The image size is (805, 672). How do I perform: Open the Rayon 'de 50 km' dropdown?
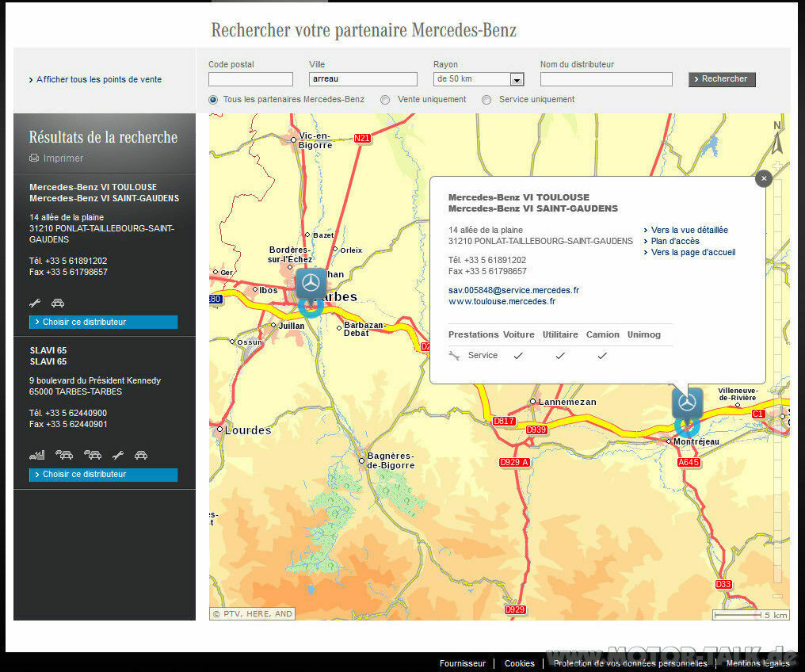pos(479,79)
